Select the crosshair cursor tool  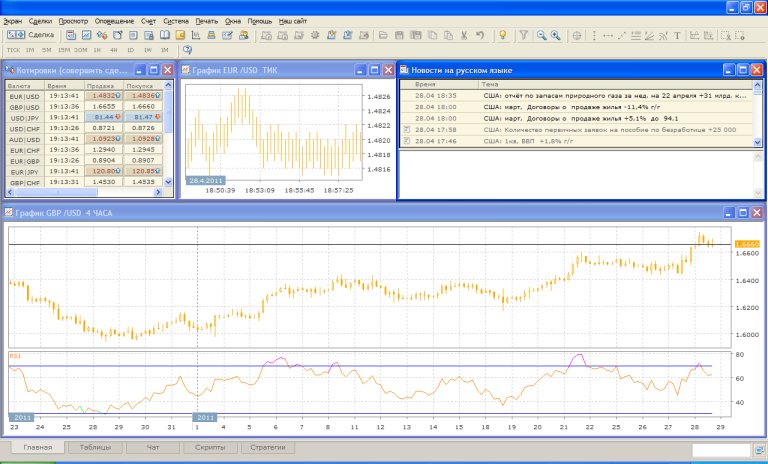tap(576, 35)
